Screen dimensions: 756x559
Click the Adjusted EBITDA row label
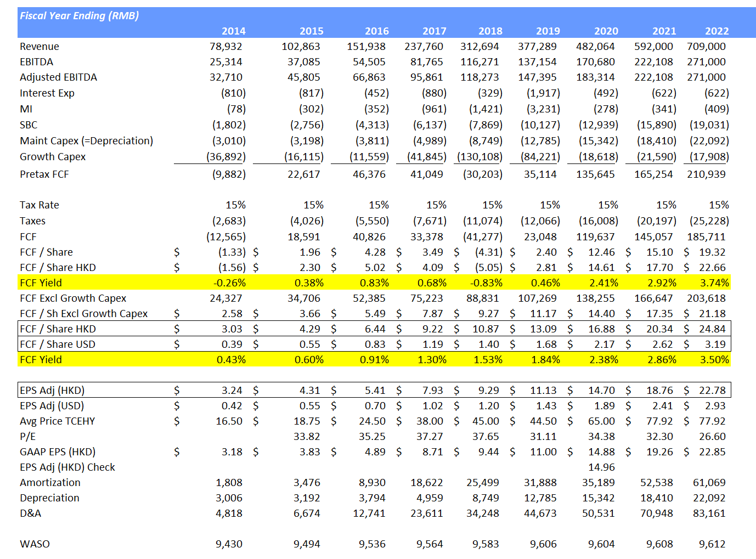58,77
